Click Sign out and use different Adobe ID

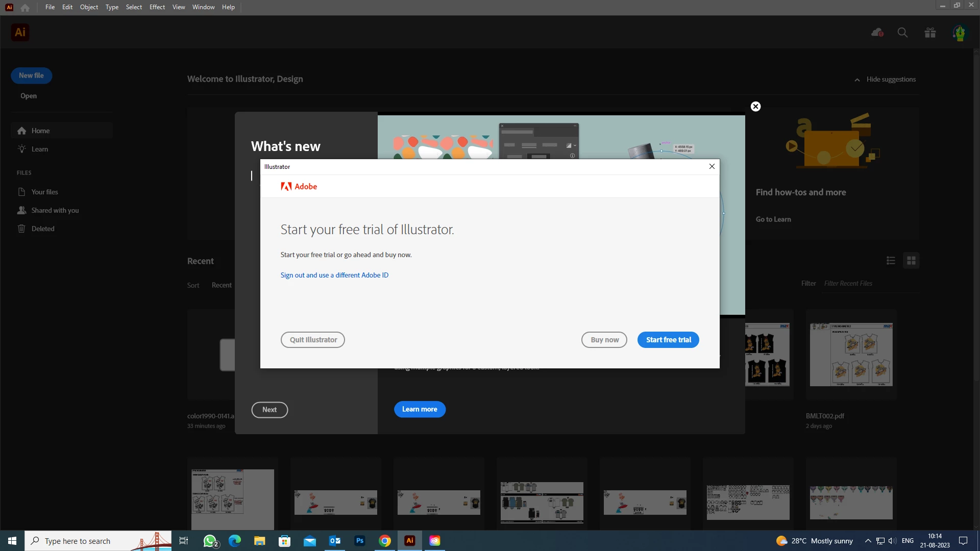coord(334,275)
